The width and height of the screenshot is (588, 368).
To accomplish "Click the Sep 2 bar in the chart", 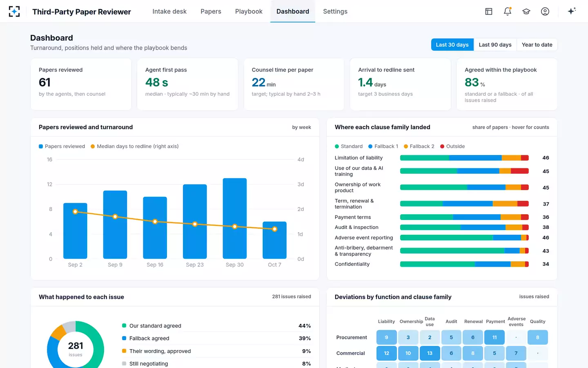I will (x=75, y=231).
